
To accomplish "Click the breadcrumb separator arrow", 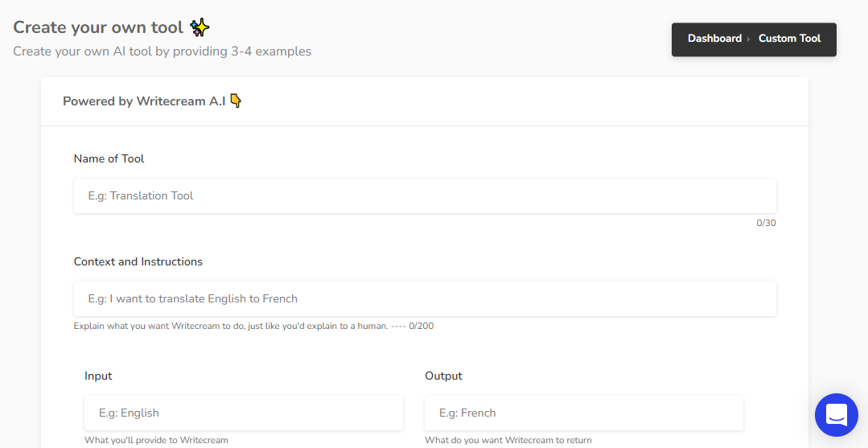I will click(749, 39).
